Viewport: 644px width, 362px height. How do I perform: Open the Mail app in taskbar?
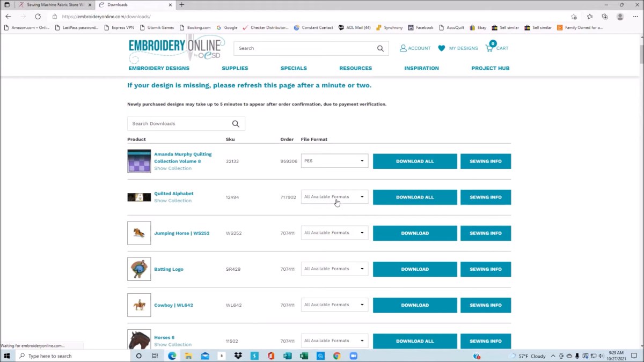(x=205, y=356)
